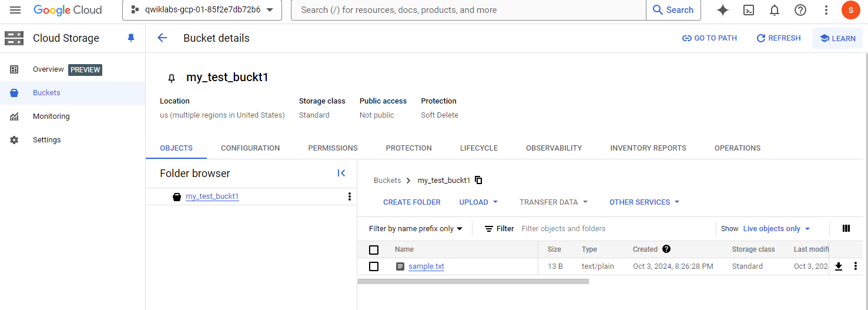Click the orange account avatar S
This screenshot has height=310, width=868.
tap(851, 10)
